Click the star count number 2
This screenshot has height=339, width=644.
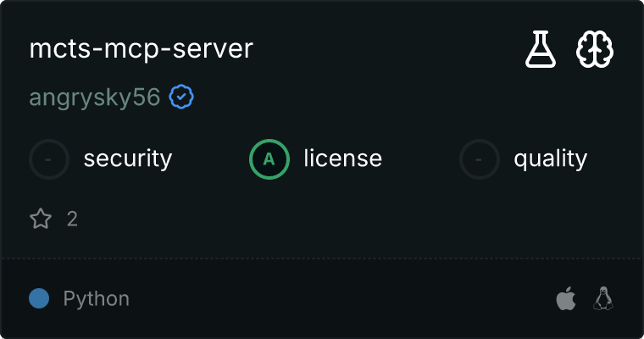(72, 220)
